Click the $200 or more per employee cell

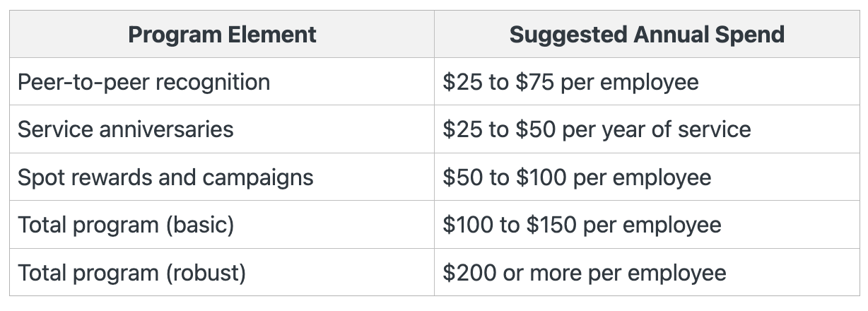(x=647, y=272)
